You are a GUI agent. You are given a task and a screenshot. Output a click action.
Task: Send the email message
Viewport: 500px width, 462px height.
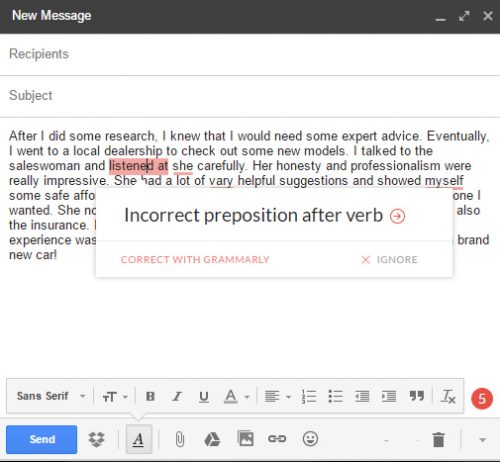[42, 439]
